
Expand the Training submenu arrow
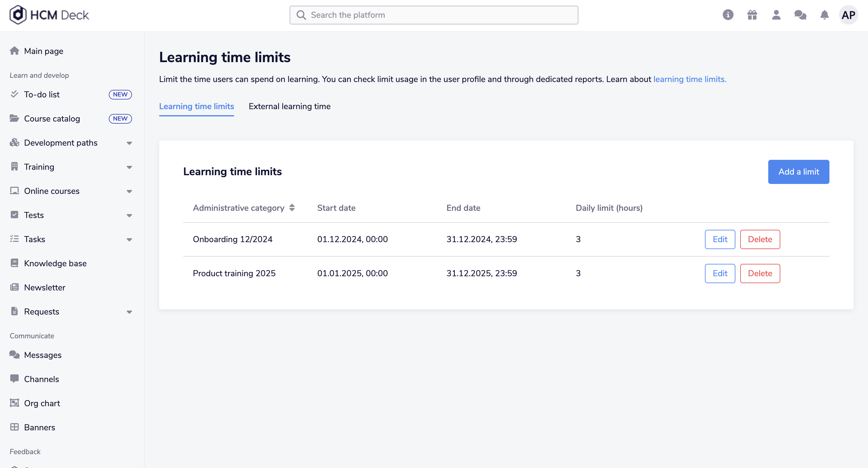pos(129,167)
